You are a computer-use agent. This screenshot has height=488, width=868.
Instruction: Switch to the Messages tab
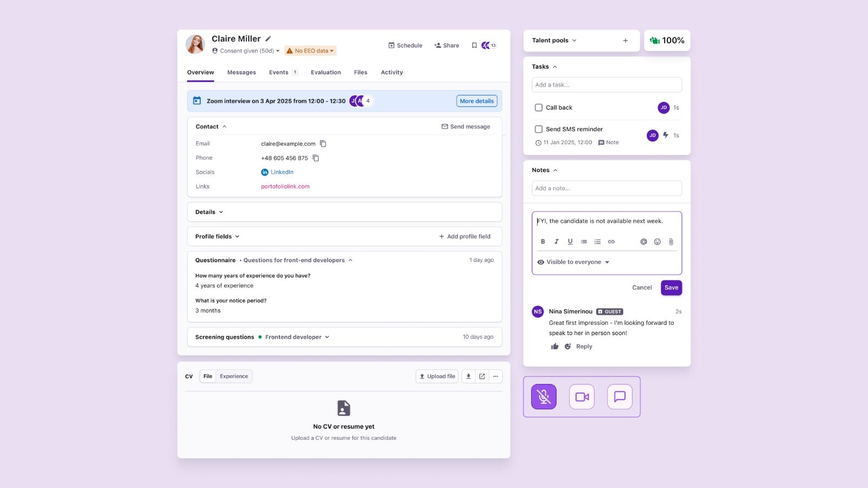[x=241, y=73]
